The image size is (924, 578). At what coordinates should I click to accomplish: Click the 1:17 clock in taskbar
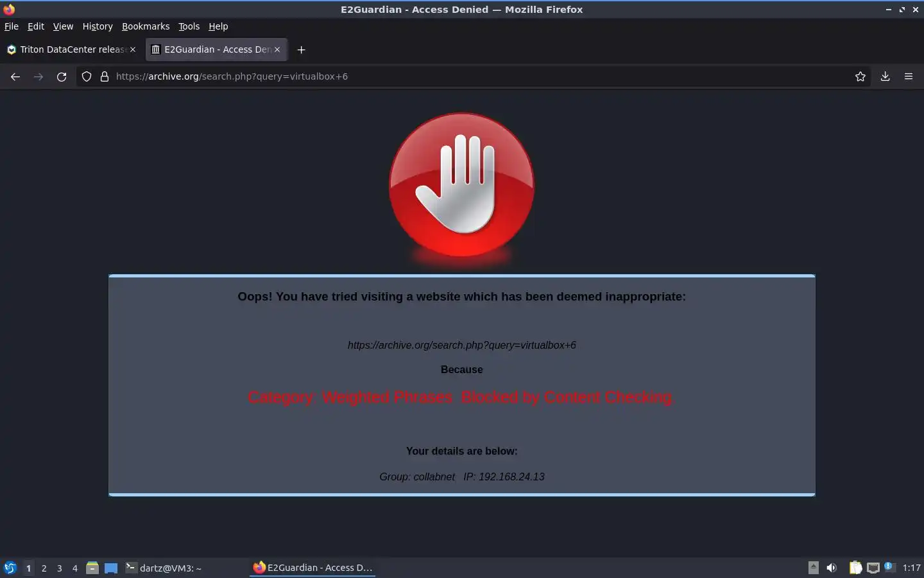(x=911, y=568)
